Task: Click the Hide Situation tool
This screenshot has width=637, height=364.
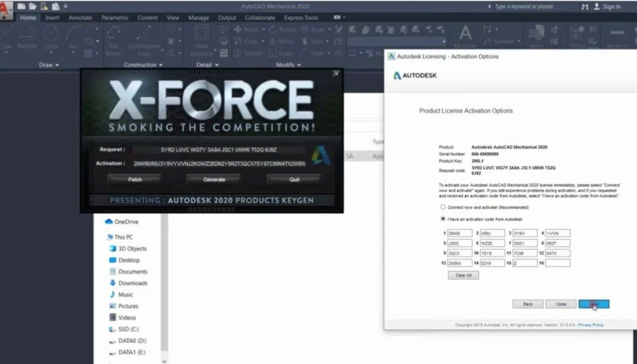Action: (201, 41)
